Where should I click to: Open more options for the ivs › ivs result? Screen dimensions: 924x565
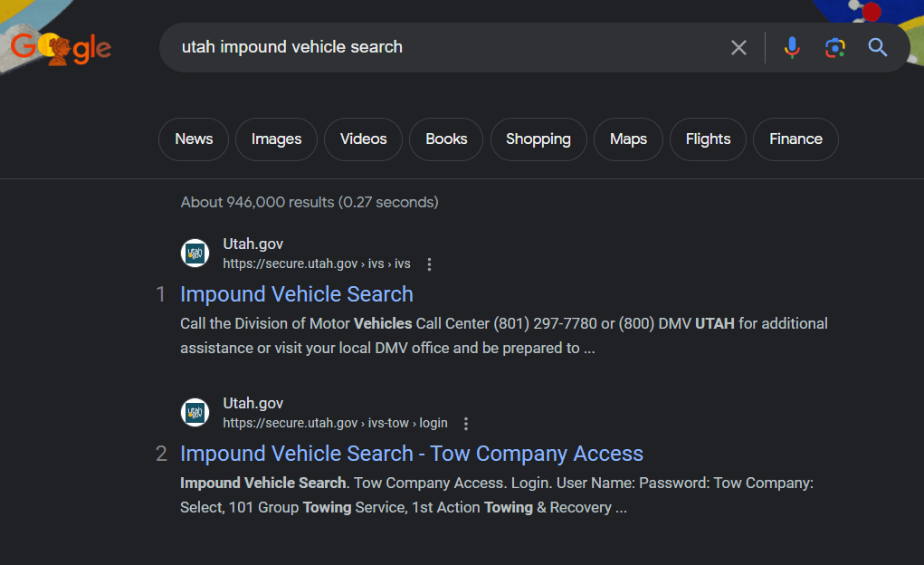pos(429,264)
